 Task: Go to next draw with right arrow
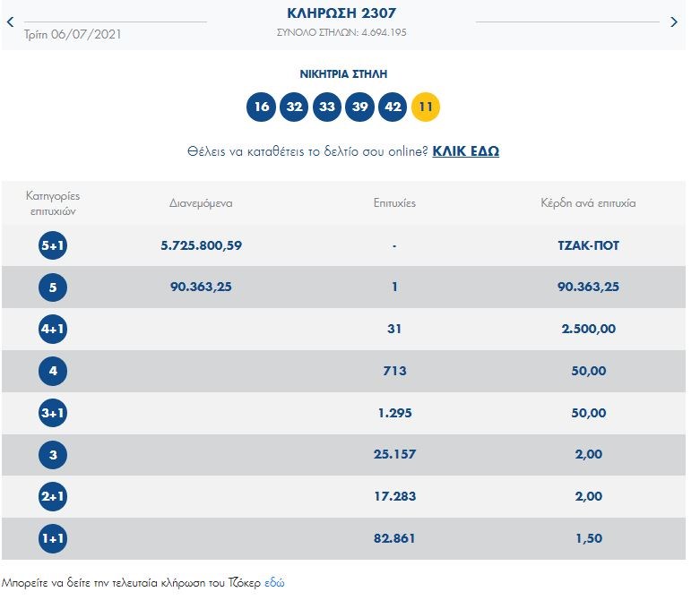pyautogui.click(x=674, y=22)
